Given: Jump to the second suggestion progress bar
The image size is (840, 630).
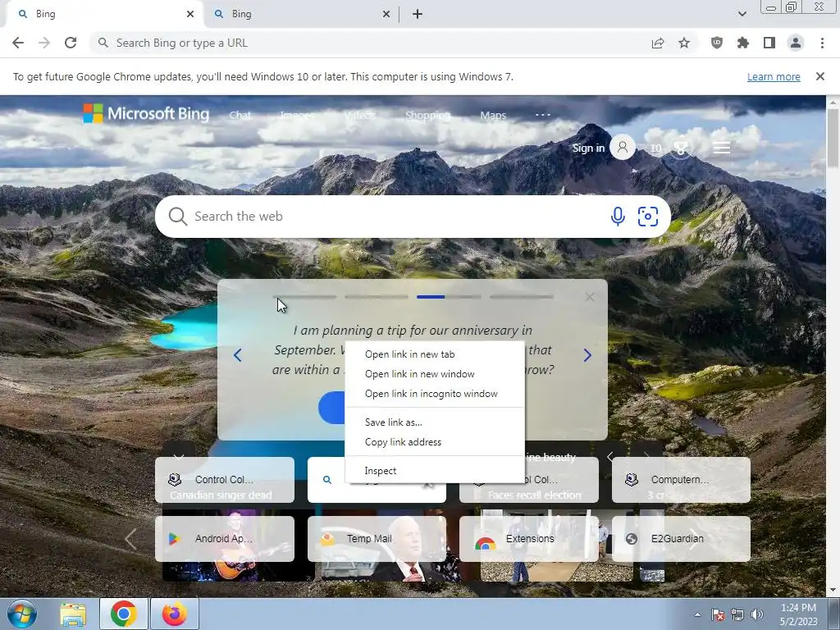Looking at the screenshot, I should click(x=376, y=297).
